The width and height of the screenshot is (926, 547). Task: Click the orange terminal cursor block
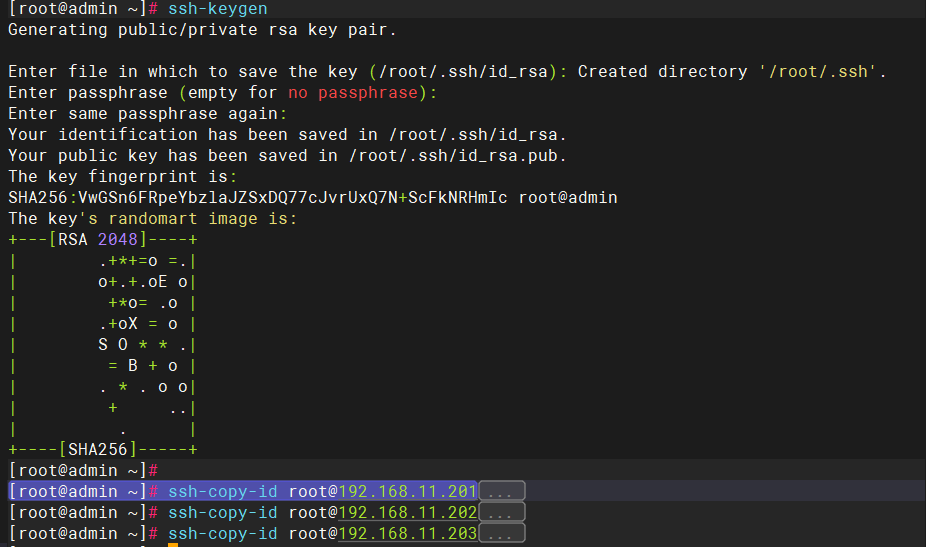point(173,545)
